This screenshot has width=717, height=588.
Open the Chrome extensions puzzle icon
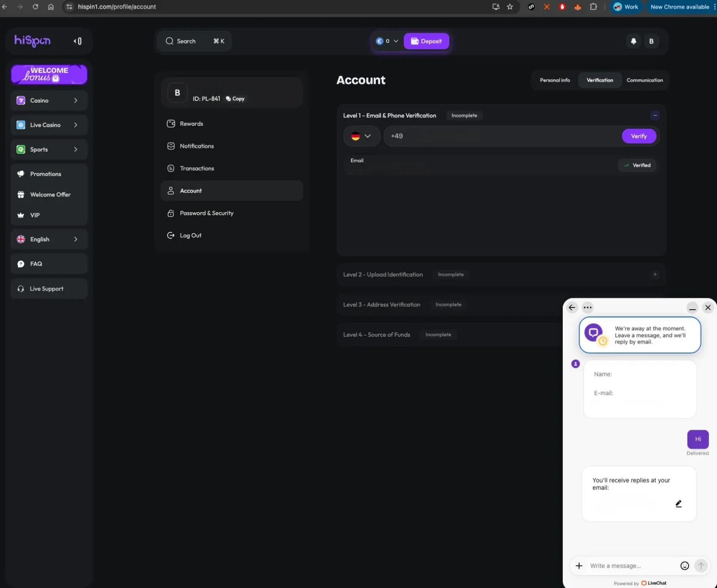click(x=593, y=7)
